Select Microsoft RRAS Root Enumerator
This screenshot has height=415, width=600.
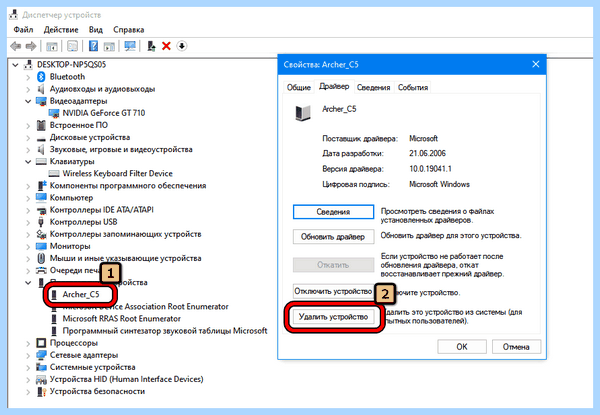coord(121,319)
